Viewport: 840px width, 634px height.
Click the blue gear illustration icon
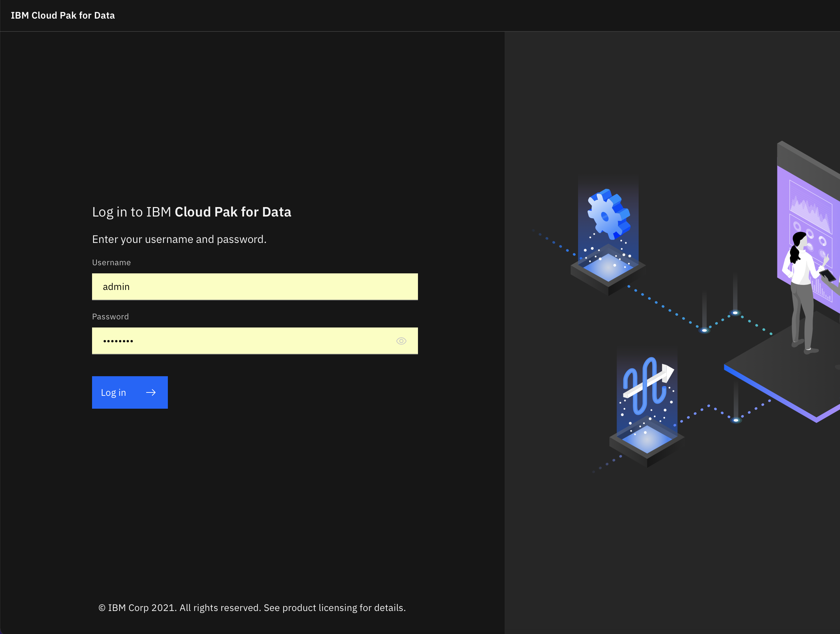click(x=608, y=214)
